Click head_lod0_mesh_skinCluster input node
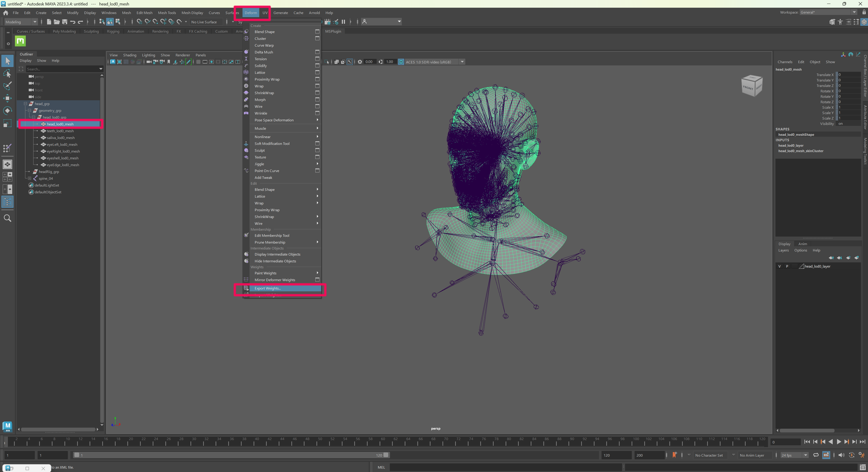The height and width of the screenshot is (472, 868). 801,151
